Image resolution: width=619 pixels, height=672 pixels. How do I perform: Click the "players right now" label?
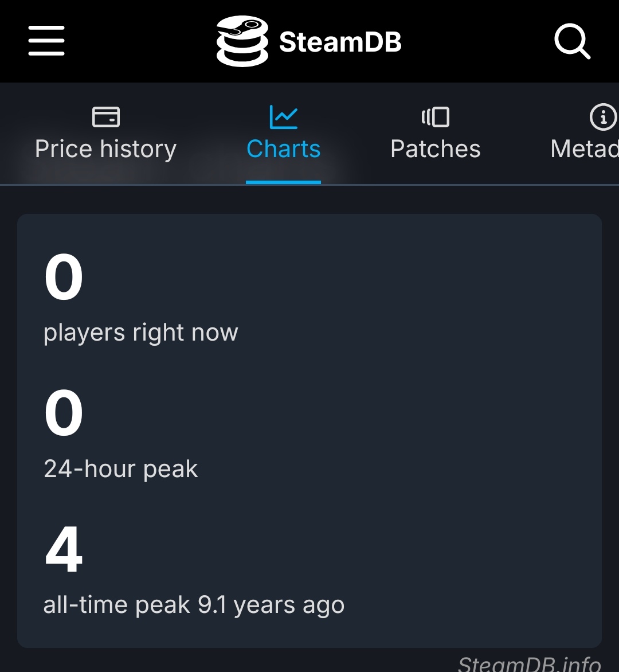pyautogui.click(x=141, y=333)
